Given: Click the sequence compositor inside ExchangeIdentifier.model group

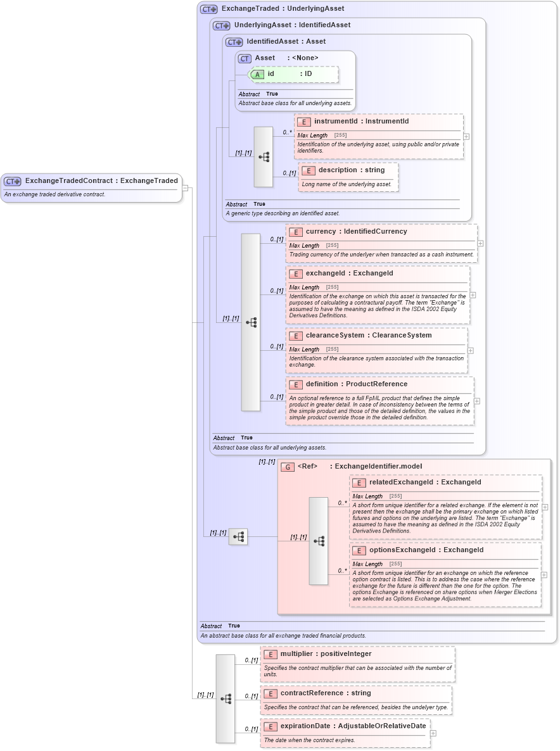Looking at the screenshot, I should point(319,541).
